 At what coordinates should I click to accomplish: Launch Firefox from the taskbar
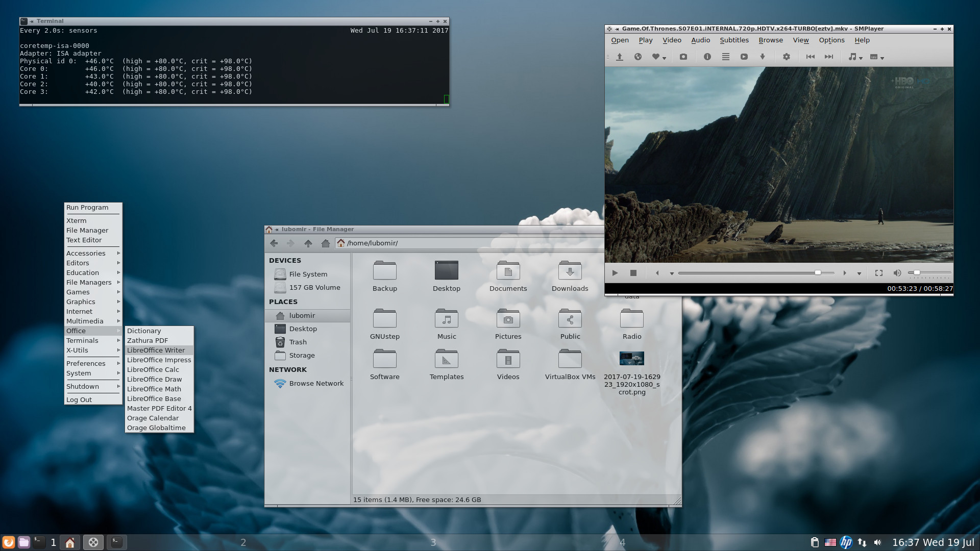click(x=8, y=542)
